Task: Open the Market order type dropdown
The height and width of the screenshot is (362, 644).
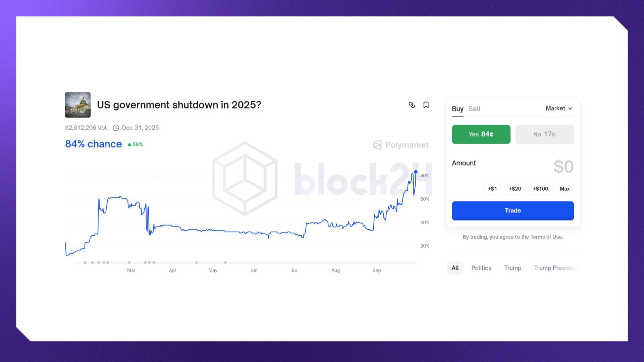Action: point(559,108)
